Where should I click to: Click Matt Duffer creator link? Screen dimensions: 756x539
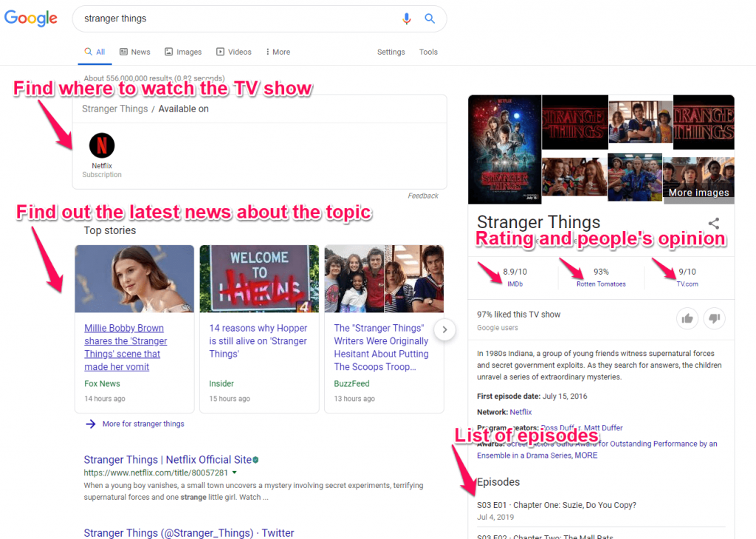[602, 428]
